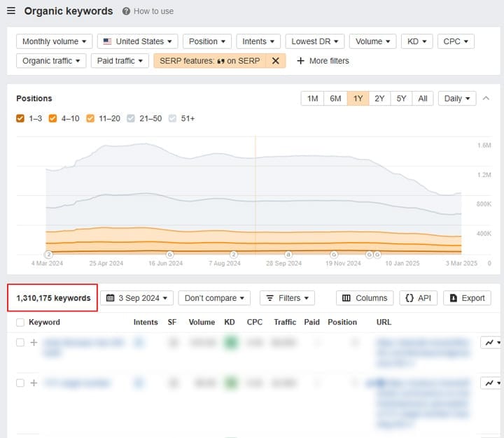Screen dimensions: 504x438
Task: Sort by the Position column header
Action: click(x=342, y=322)
